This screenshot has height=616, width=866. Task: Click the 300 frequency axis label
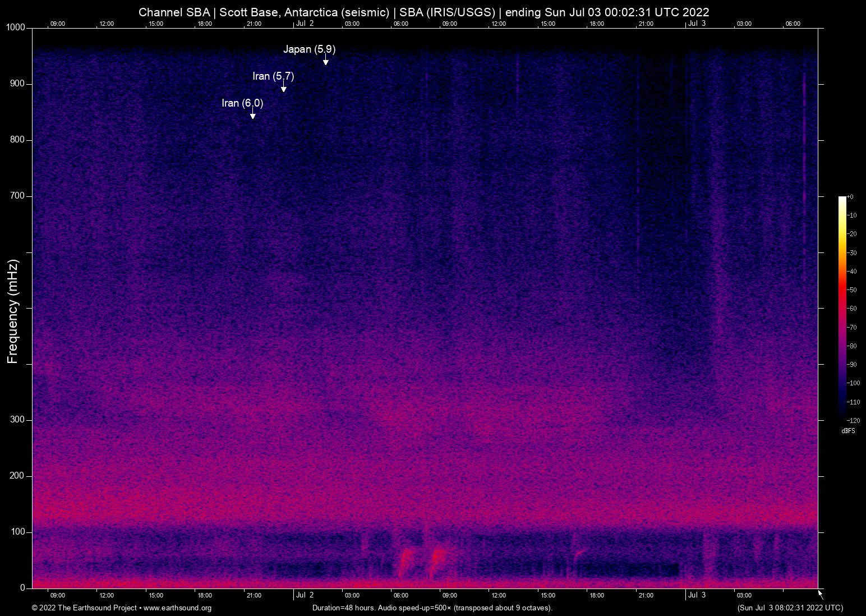[18, 420]
